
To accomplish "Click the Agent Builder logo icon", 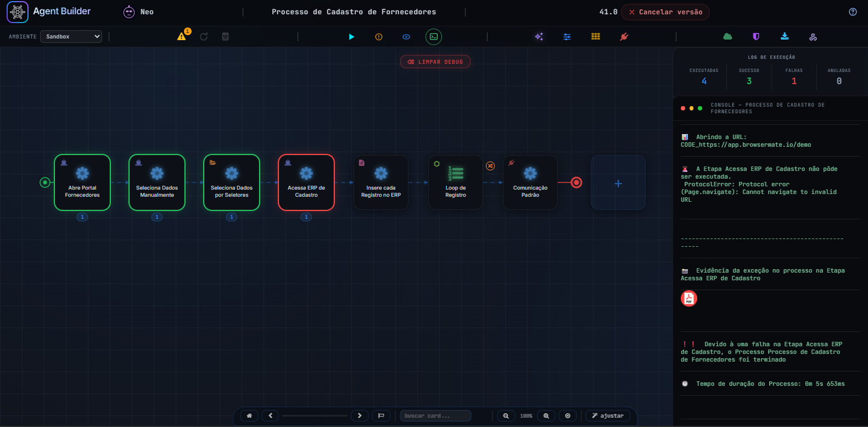I will (x=18, y=12).
